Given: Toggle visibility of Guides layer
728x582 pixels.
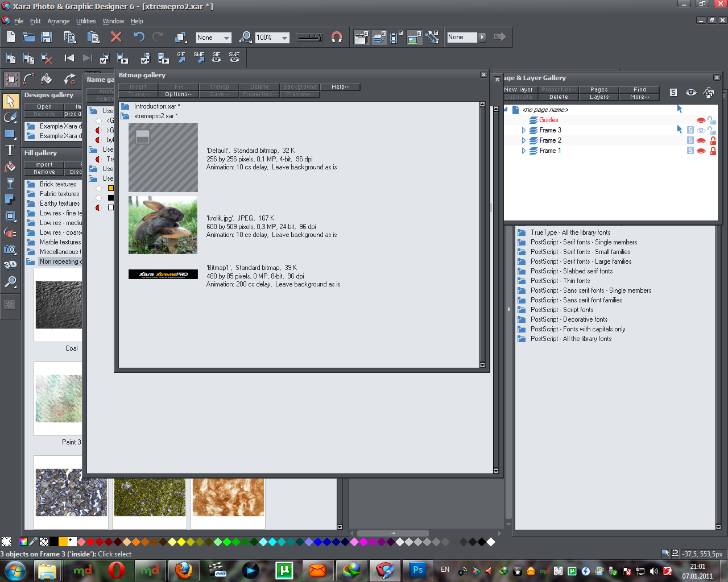Looking at the screenshot, I should tap(701, 120).
